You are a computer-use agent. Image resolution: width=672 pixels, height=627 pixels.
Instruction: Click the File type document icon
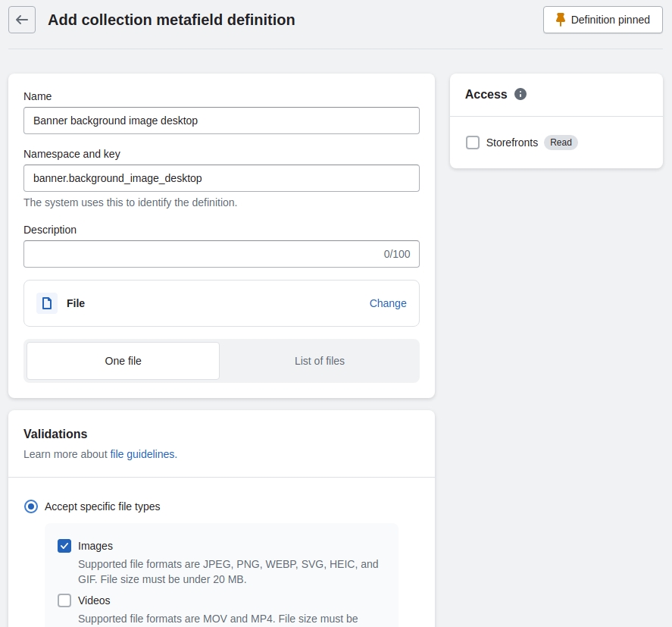click(x=47, y=303)
